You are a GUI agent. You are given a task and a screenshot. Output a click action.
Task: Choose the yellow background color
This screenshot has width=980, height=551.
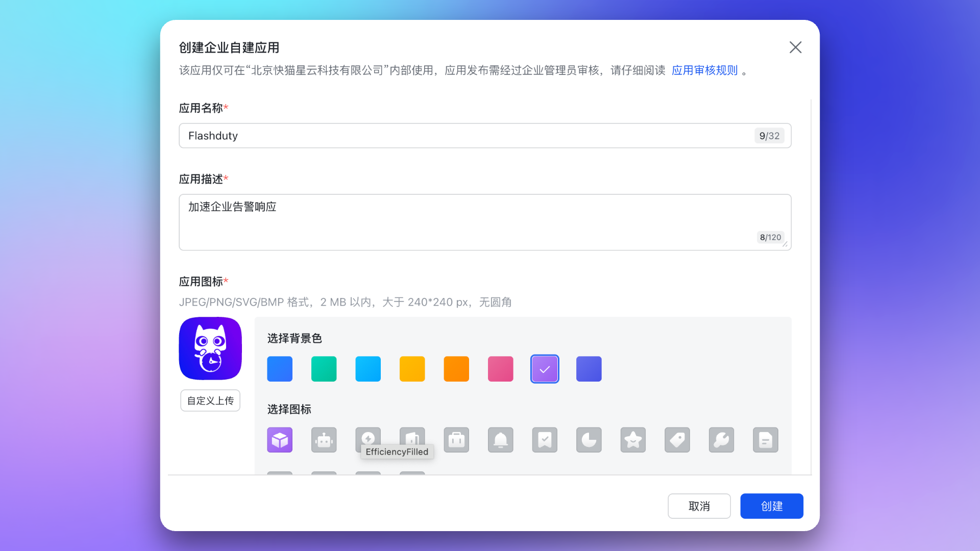tap(412, 369)
